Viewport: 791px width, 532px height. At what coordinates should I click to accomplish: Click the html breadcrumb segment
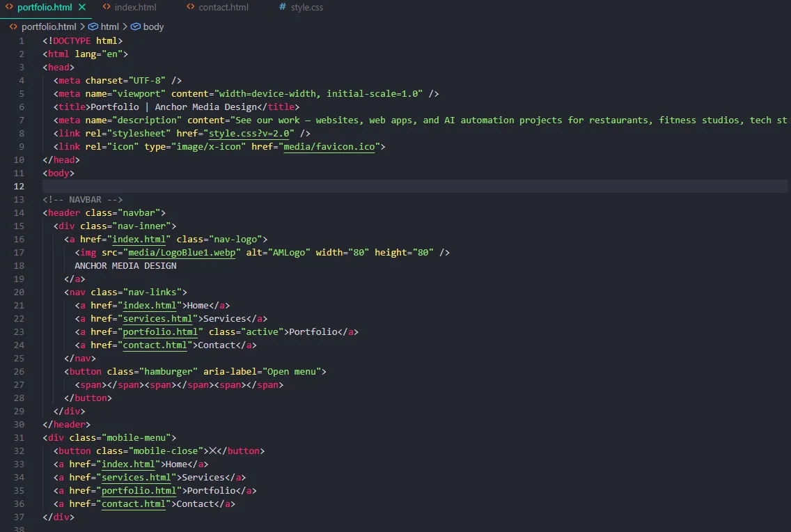[x=109, y=26]
